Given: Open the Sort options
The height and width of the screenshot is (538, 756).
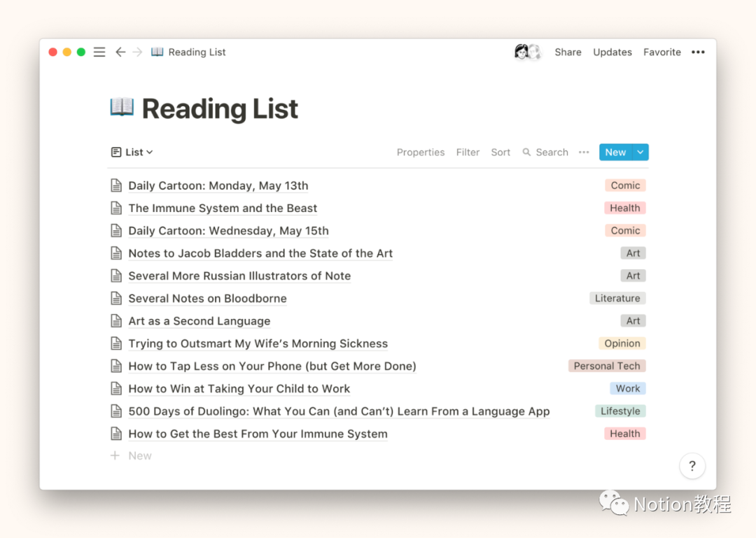Looking at the screenshot, I should [500, 153].
